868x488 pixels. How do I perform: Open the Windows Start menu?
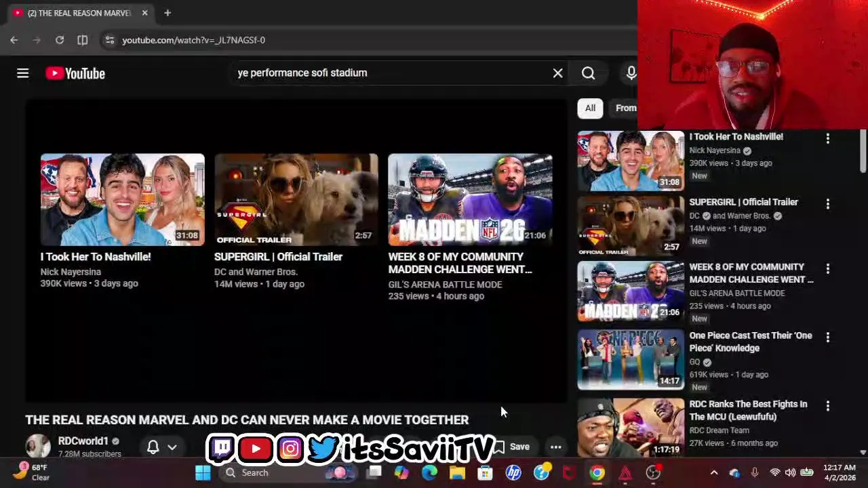point(203,472)
